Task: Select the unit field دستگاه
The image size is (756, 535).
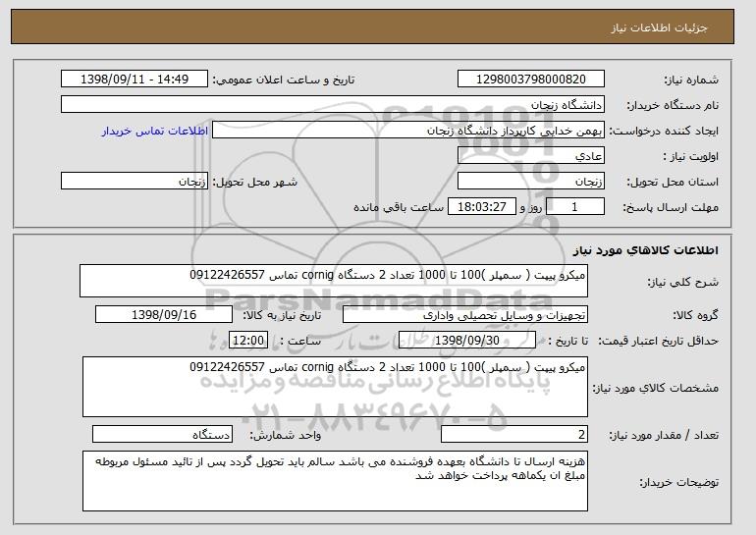Action: [162, 434]
